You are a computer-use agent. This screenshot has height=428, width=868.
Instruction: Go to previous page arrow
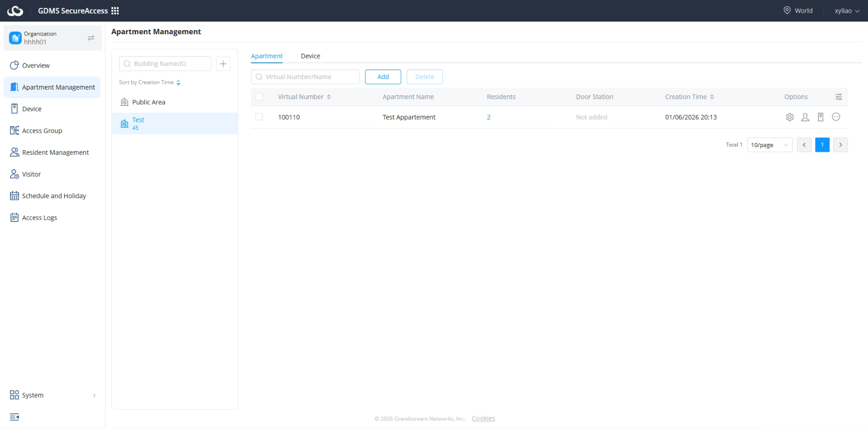pyautogui.click(x=804, y=145)
